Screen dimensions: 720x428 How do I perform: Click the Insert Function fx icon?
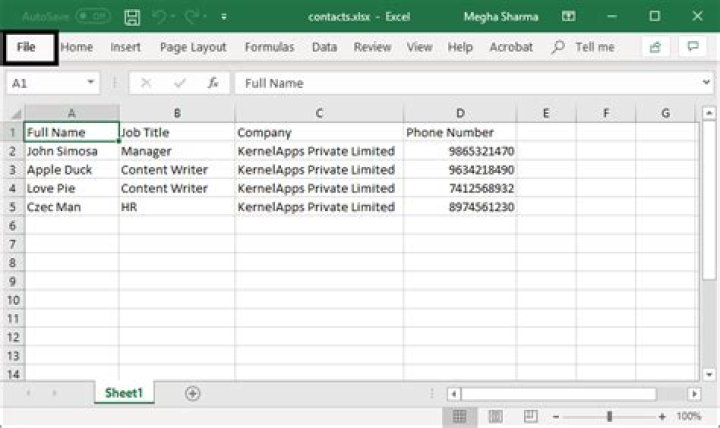click(x=212, y=84)
